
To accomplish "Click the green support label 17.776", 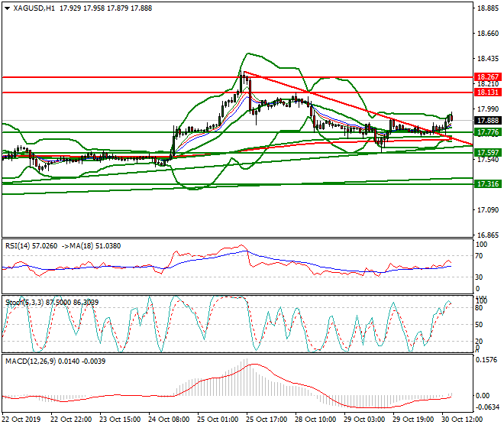I will [x=488, y=132].
